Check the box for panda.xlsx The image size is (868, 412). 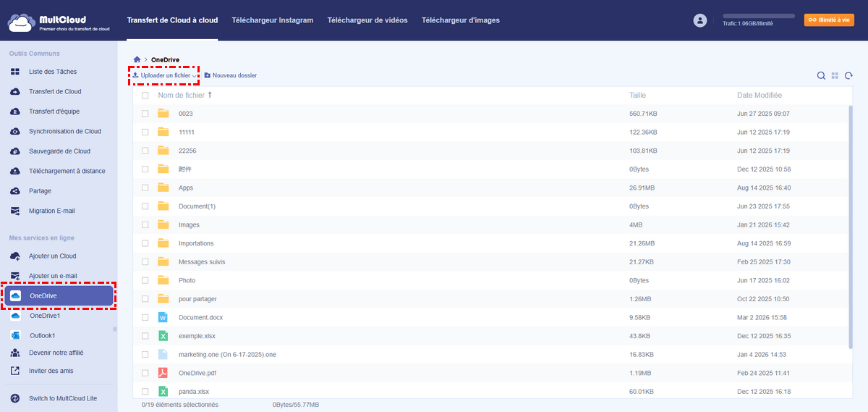tap(145, 392)
